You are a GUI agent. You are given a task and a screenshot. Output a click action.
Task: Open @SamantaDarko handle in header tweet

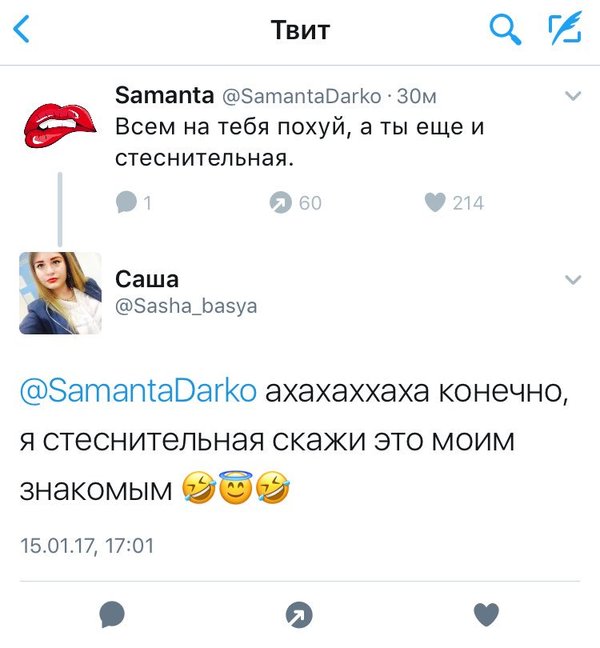(x=302, y=96)
